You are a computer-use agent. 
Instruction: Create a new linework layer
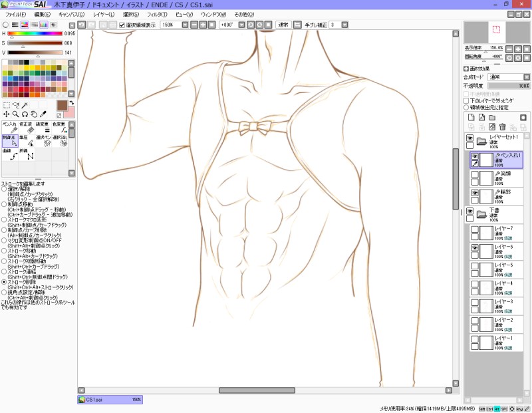[481, 118]
